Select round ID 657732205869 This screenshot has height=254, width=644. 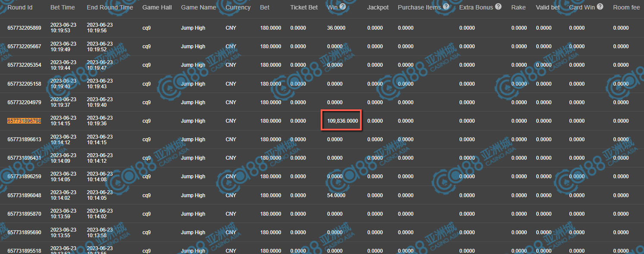[24, 28]
